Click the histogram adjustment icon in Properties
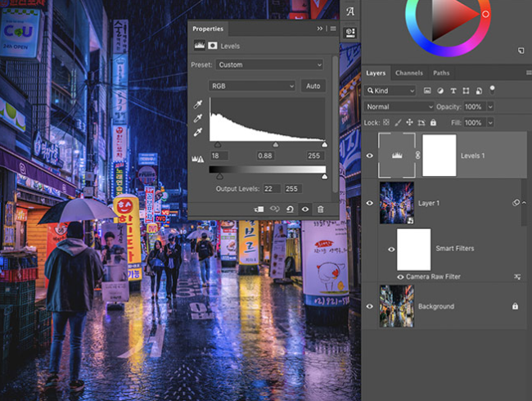Viewport: 532px width, 401px height. pos(200,46)
